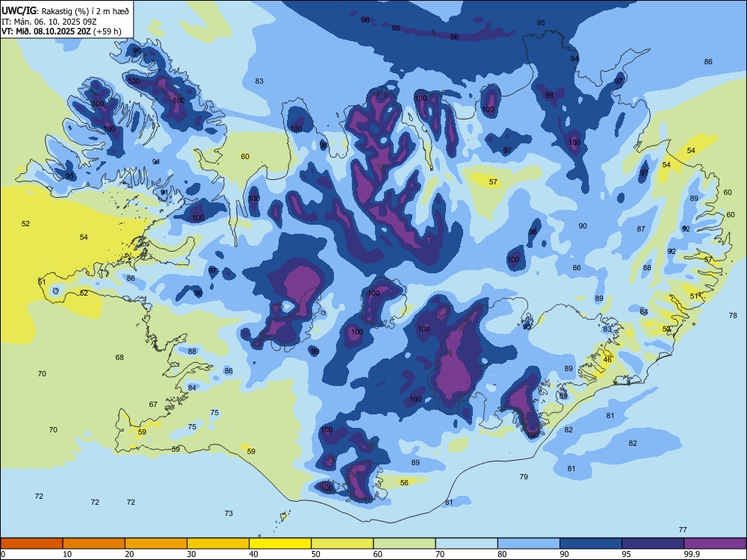Click the legend tick label 30
Viewport: 747px width, 560px height.
click(191, 554)
